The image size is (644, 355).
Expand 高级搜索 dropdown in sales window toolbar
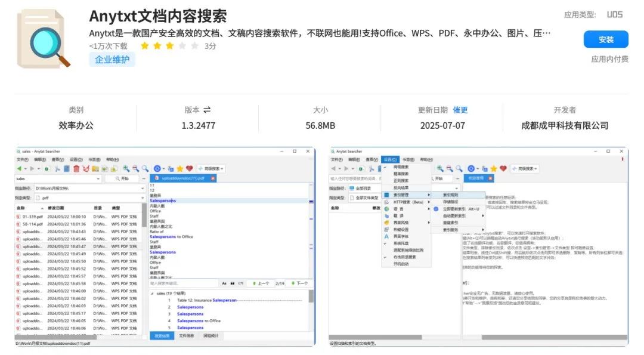click(x=211, y=168)
